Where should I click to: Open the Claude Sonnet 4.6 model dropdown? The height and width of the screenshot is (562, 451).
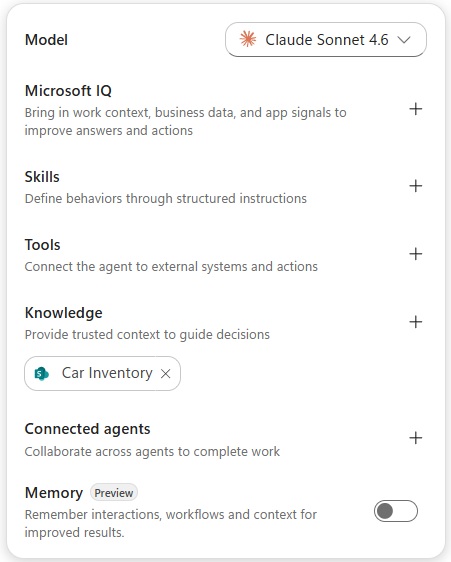click(326, 39)
